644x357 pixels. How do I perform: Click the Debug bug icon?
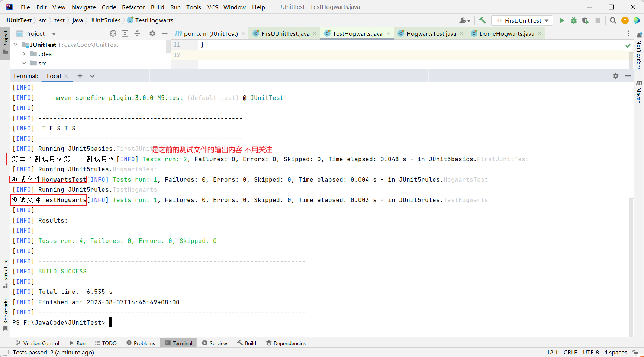pyautogui.click(x=574, y=20)
